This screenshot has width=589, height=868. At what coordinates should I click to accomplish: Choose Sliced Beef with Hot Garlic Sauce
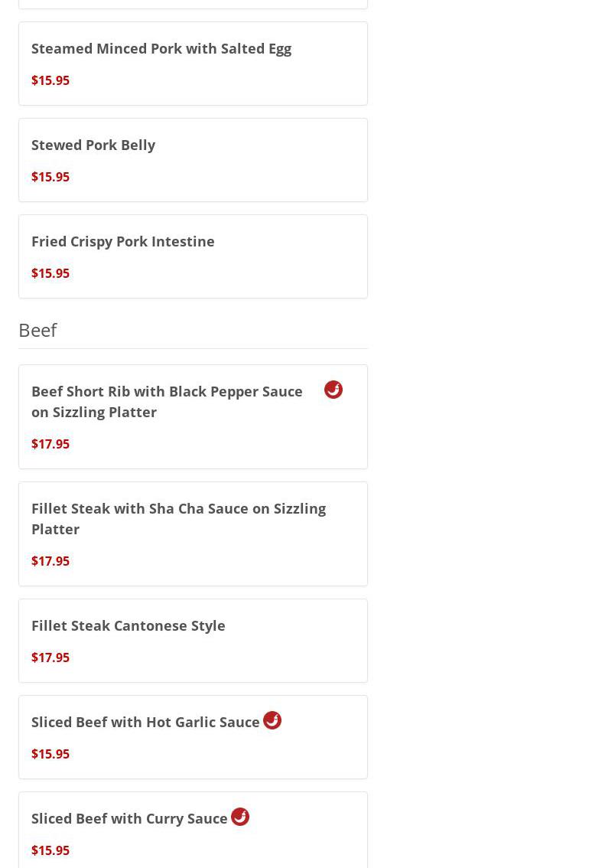[x=145, y=722]
